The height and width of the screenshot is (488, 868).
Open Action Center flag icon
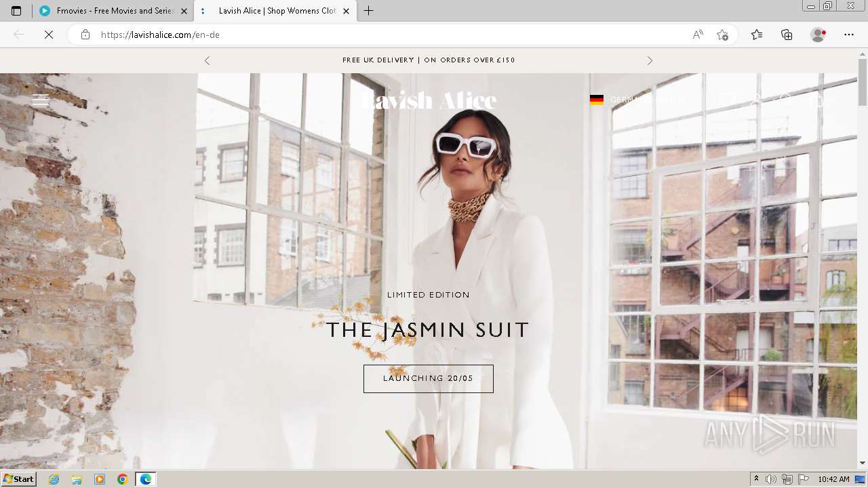[804, 479]
